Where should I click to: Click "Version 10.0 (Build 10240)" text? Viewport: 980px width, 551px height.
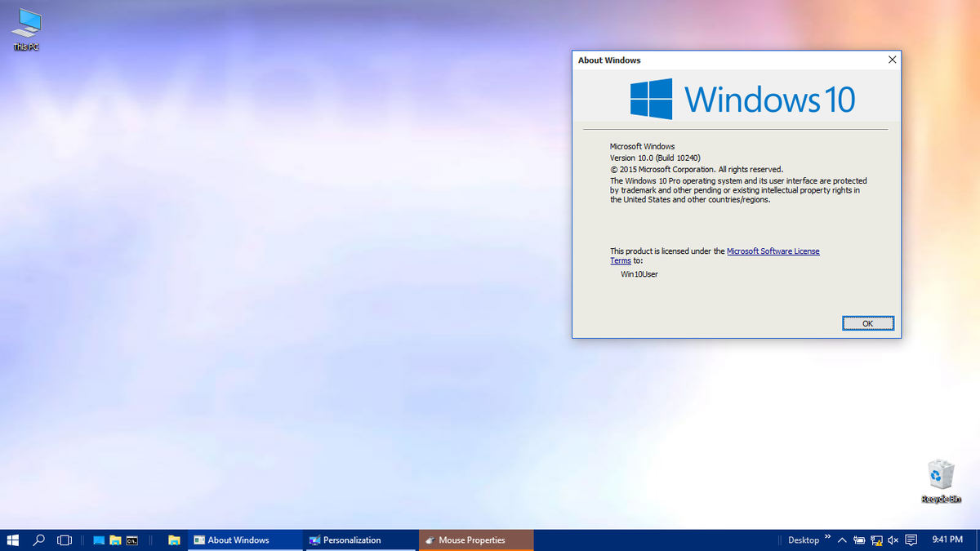pyautogui.click(x=655, y=158)
